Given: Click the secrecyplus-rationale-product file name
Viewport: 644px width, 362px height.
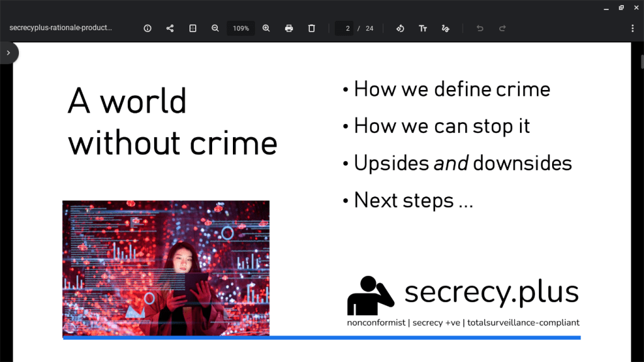Looking at the screenshot, I should point(60,28).
